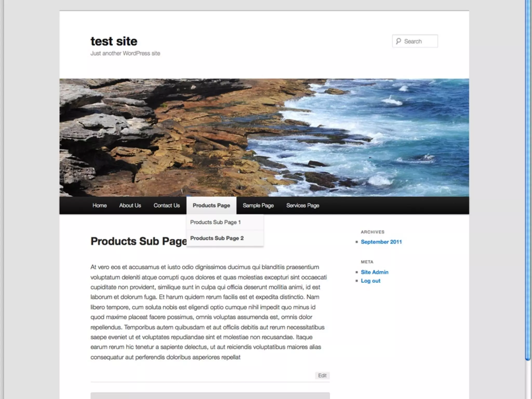Viewport: 532px width, 399px height.
Task: Click the Products Sub Page heading
Action: tap(138, 241)
